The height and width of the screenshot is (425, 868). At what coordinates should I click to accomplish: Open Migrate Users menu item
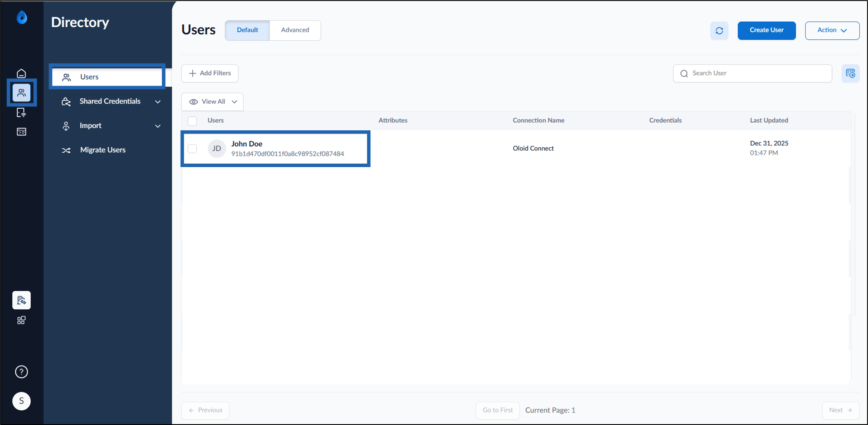point(103,150)
